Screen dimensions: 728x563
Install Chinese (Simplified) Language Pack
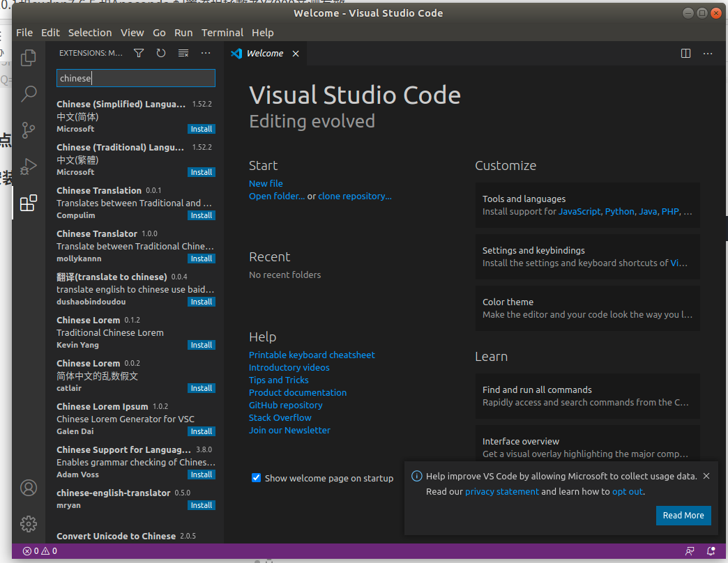202,129
